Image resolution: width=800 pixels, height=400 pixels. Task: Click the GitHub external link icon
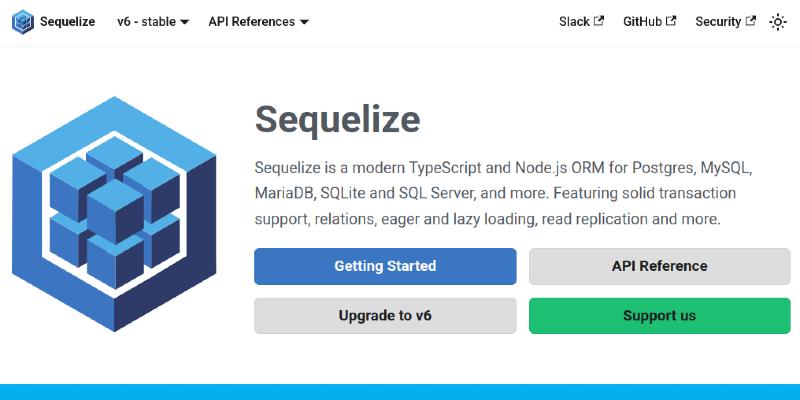tap(671, 21)
